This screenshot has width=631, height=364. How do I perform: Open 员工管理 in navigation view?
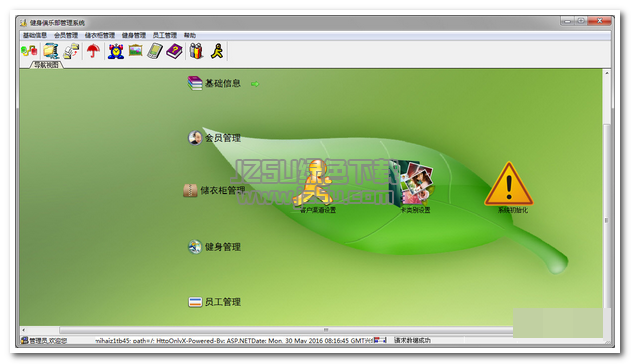pyautogui.click(x=223, y=302)
